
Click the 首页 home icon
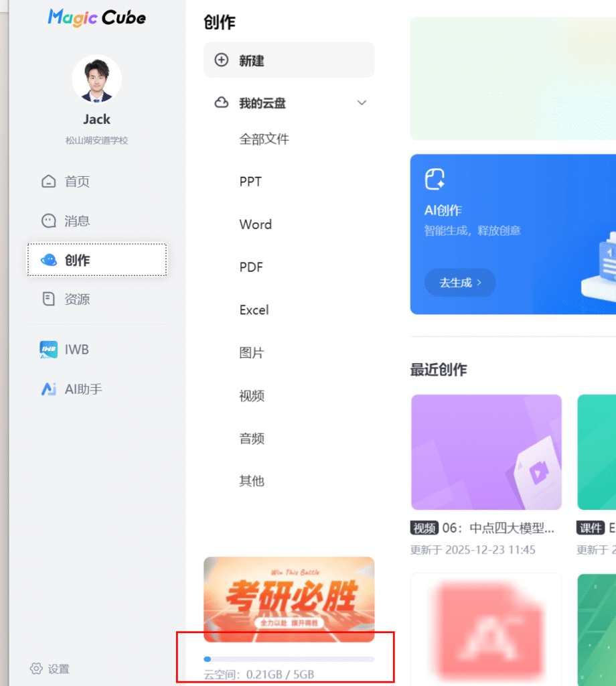click(48, 182)
